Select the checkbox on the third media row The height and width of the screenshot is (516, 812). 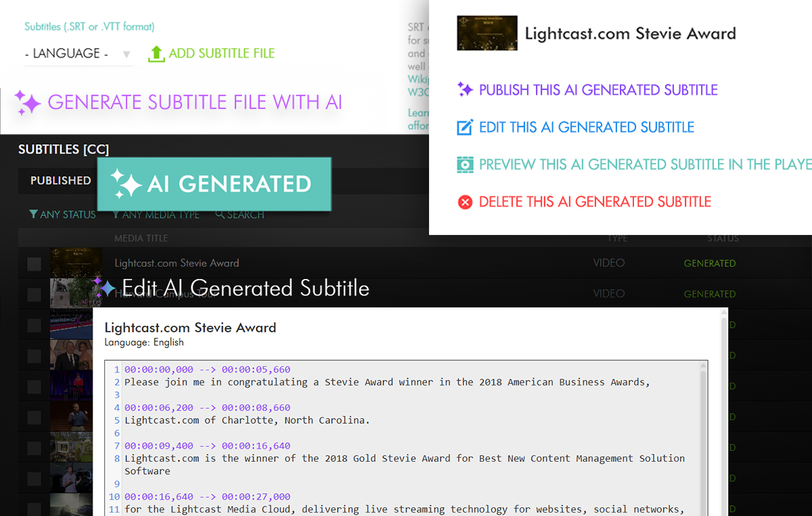click(34, 325)
